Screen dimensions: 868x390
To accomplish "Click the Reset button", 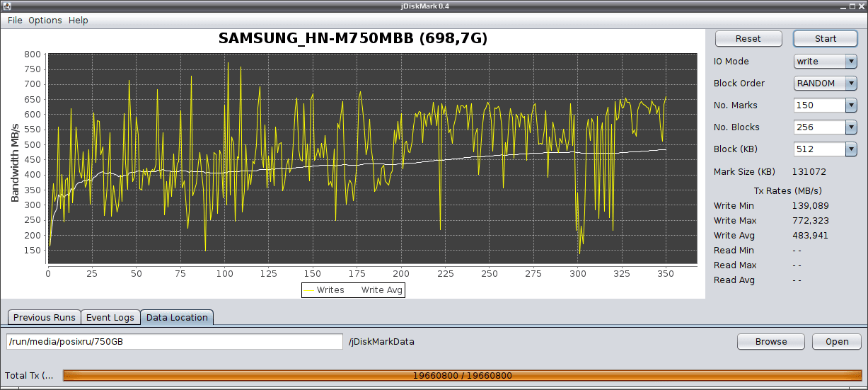I will pos(748,39).
